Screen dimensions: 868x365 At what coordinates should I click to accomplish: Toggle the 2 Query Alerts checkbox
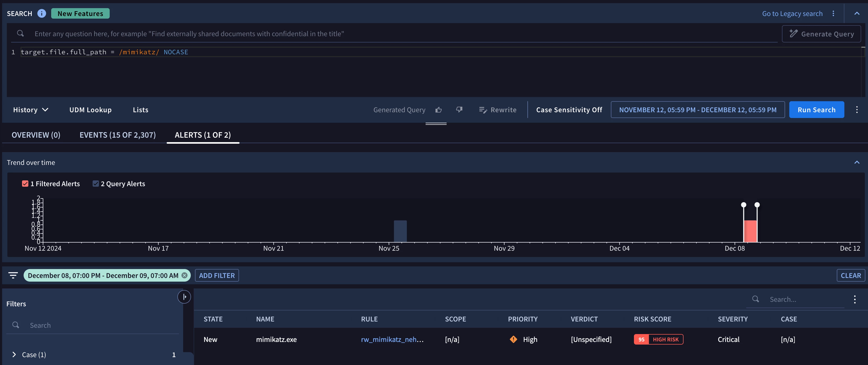click(x=96, y=184)
